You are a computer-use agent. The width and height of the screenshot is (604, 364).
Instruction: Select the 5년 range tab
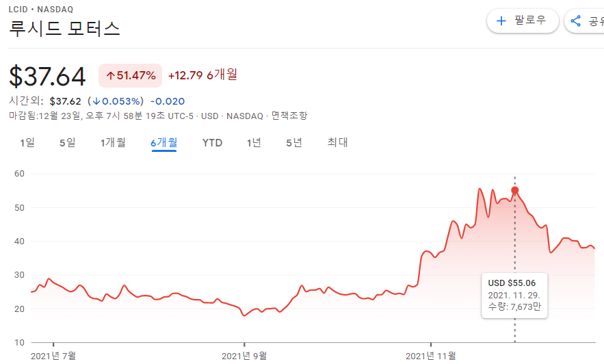[x=294, y=143]
